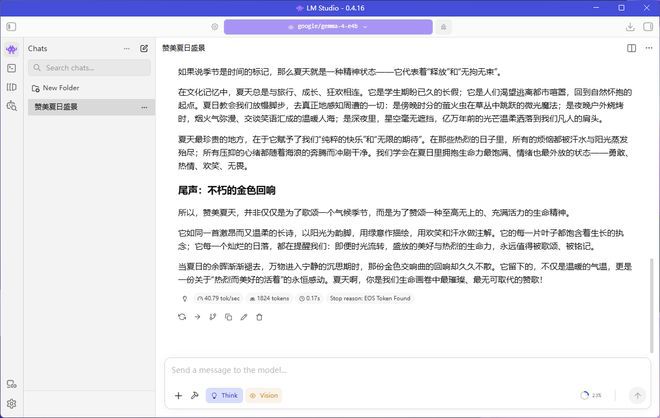This screenshot has height=418, width=660.
Task: Click the chat title 赞美夏日盛景 in header
Action: point(184,48)
